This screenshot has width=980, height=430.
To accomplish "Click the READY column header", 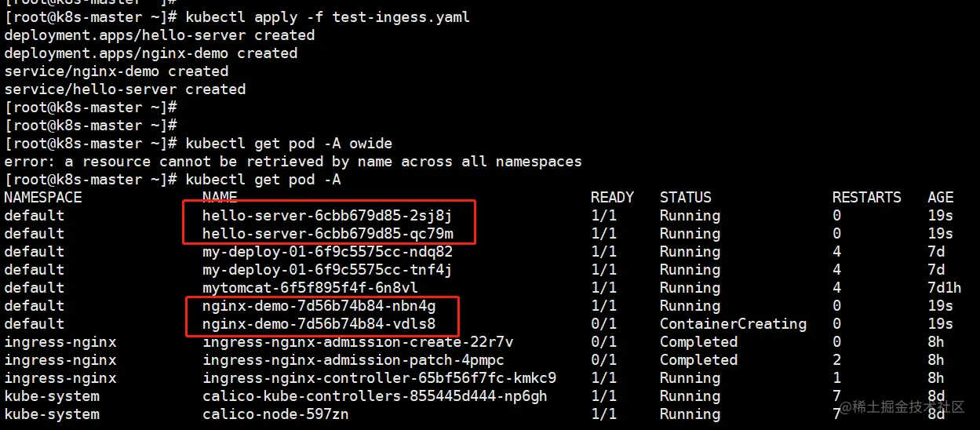I will pyautogui.click(x=612, y=198).
